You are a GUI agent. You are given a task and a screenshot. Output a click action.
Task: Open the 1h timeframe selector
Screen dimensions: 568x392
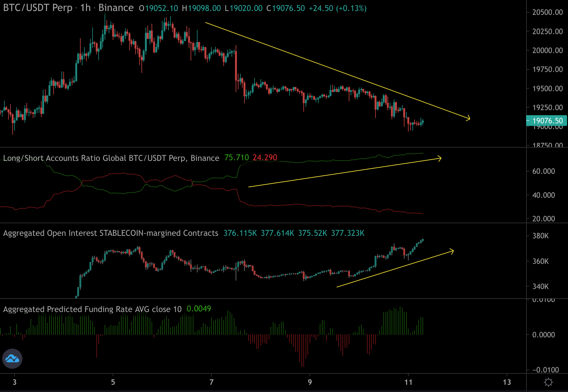coord(85,8)
